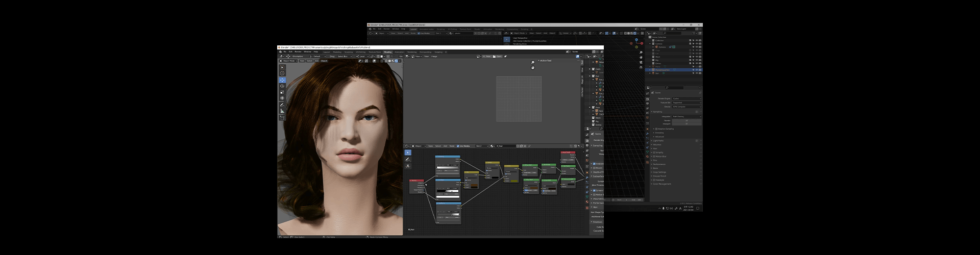Open Render Engine Cycles dropdown
The height and width of the screenshot is (255, 980).
[687, 98]
